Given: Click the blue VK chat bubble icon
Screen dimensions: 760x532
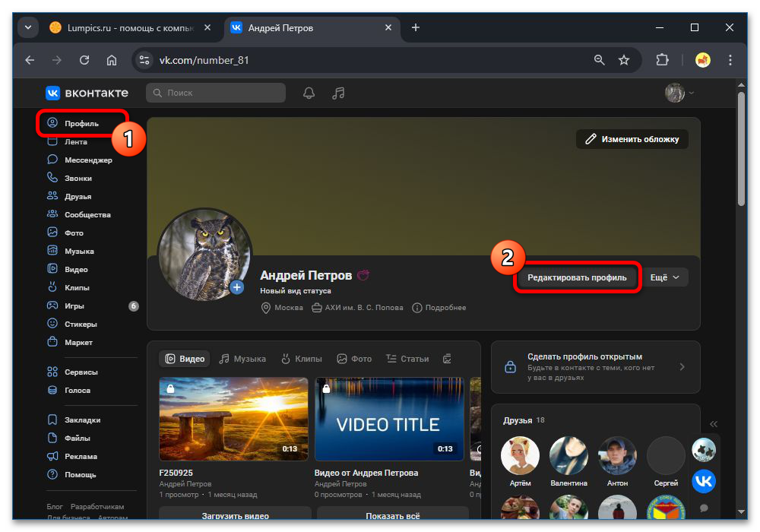Looking at the screenshot, I should pos(703,481).
